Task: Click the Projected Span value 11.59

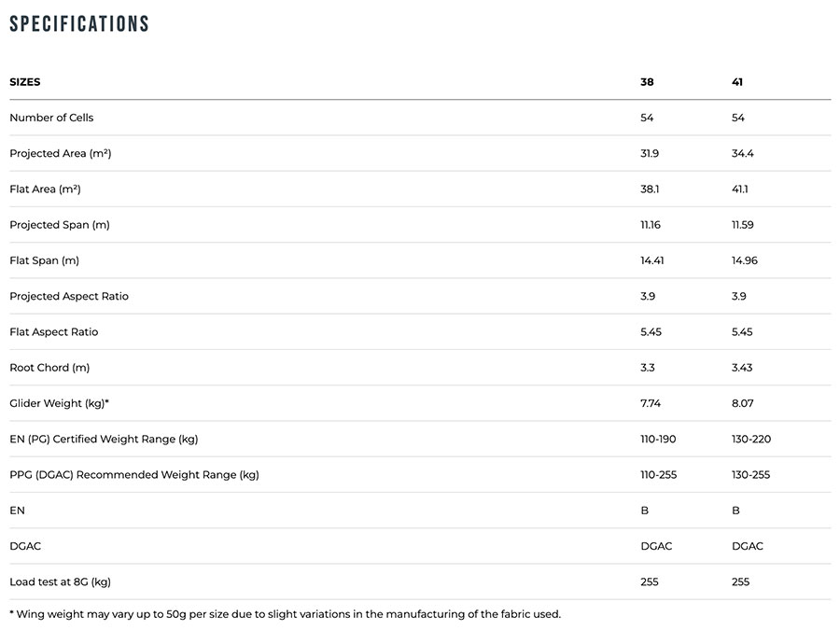Action: pyautogui.click(x=744, y=225)
